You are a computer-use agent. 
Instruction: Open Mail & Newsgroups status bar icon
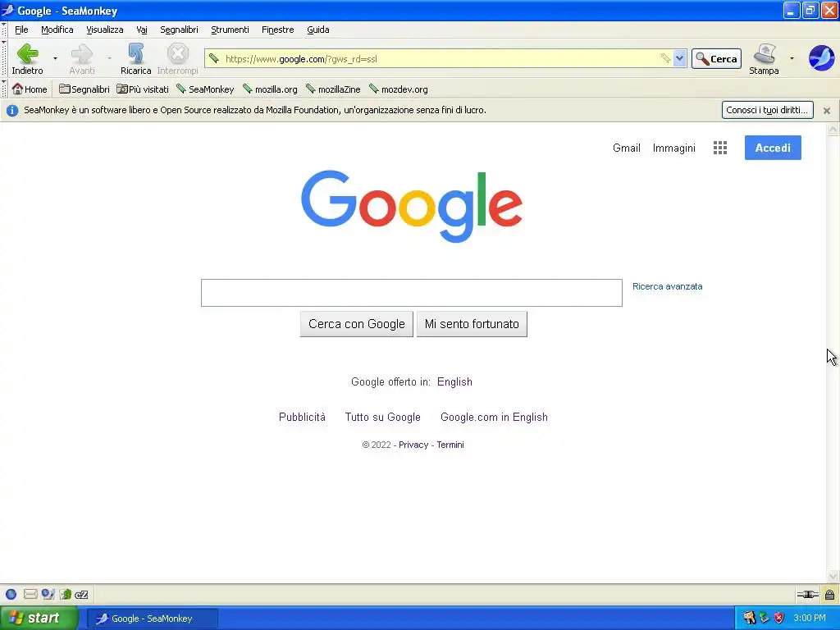coord(30,594)
